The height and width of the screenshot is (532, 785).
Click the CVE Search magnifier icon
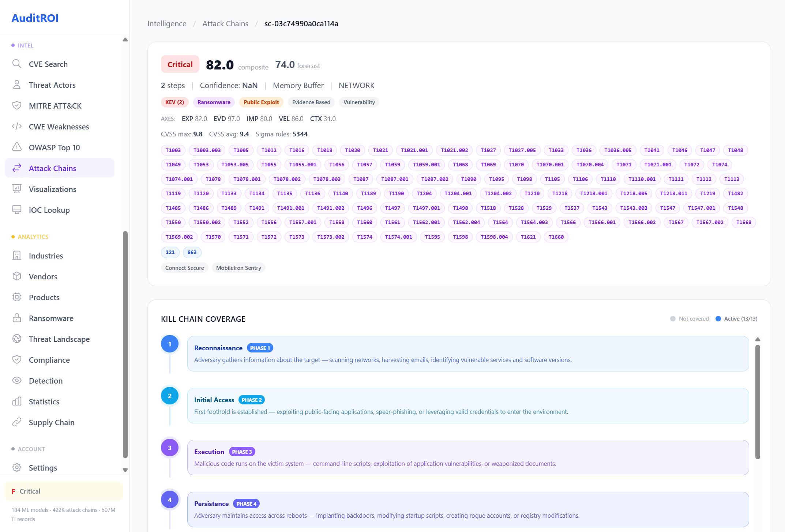click(x=16, y=64)
